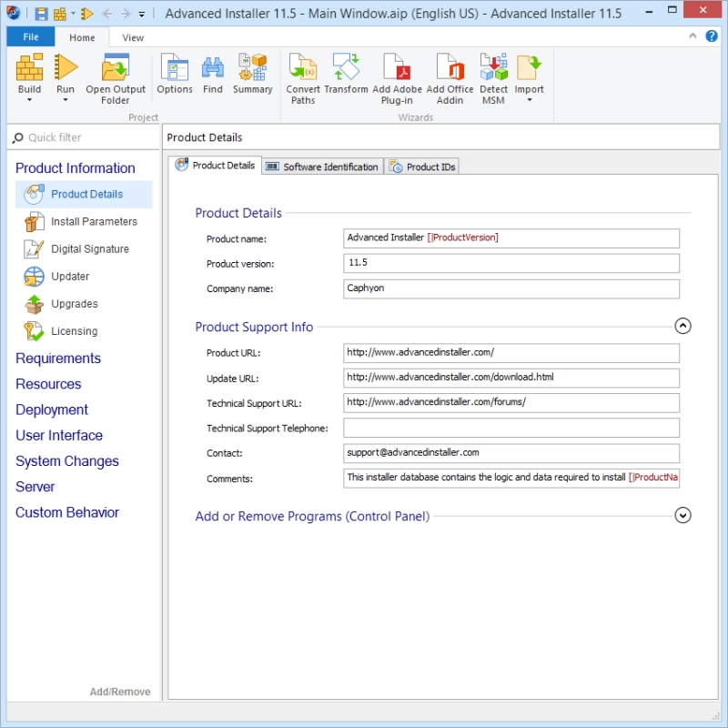The image size is (728, 728).
Task: Expand the Requirements section
Action: (58, 359)
